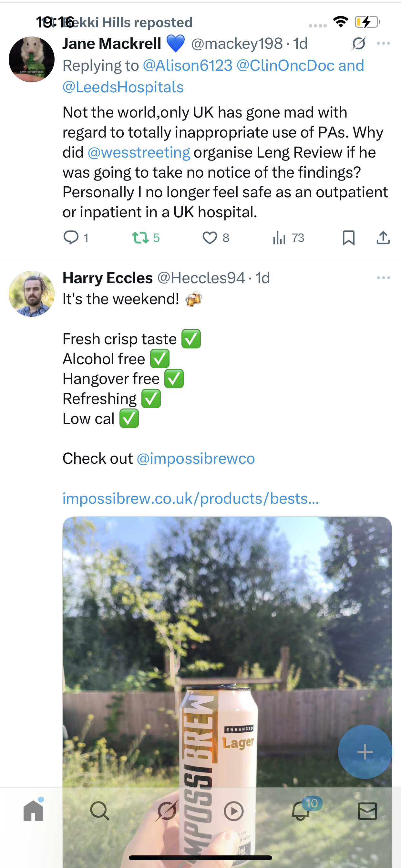The width and height of the screenshot is (401, 868).
Task: Open direct messages envelope
Action: [x=367, y=811]
